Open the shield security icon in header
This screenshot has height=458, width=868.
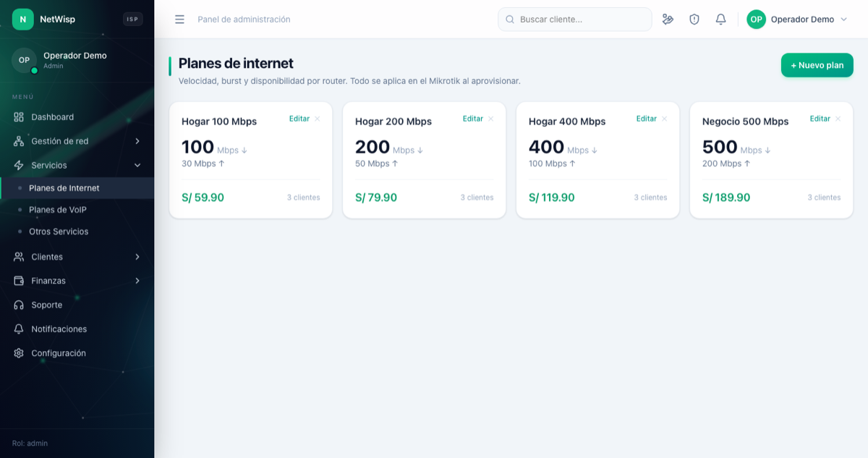(x=694, y=20)
